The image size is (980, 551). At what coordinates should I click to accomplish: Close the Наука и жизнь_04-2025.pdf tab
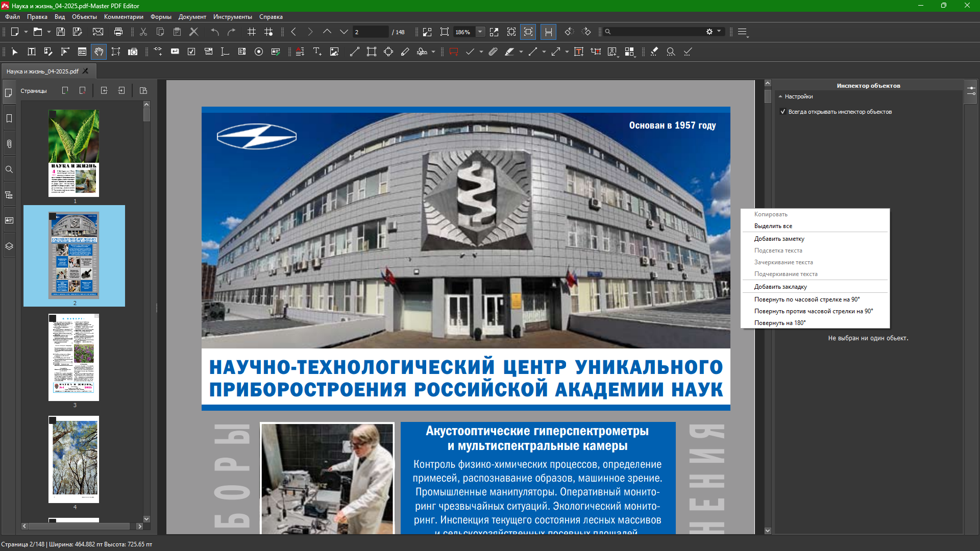[86, 71]
